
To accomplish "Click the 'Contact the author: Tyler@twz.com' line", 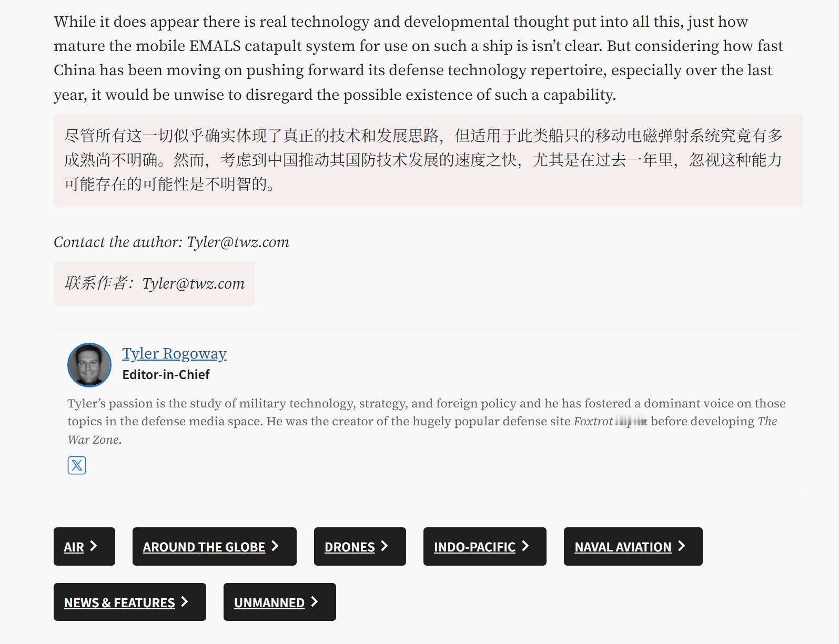I will (171, 242).
